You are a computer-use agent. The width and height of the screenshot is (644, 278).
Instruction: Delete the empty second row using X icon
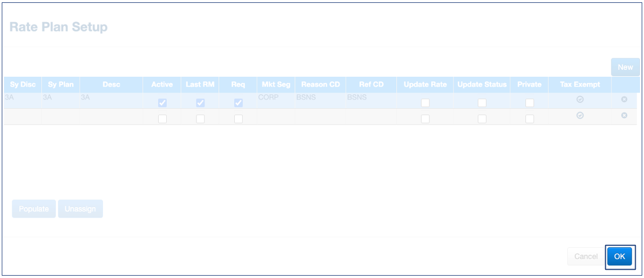click(x=624, y=116)
